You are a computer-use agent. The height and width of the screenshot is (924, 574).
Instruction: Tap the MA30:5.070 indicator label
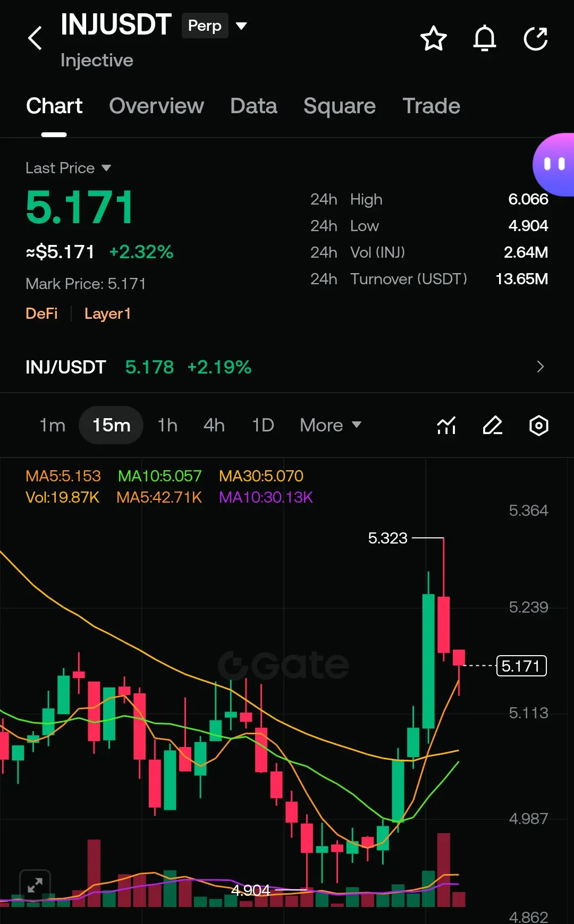pos(261,476)
